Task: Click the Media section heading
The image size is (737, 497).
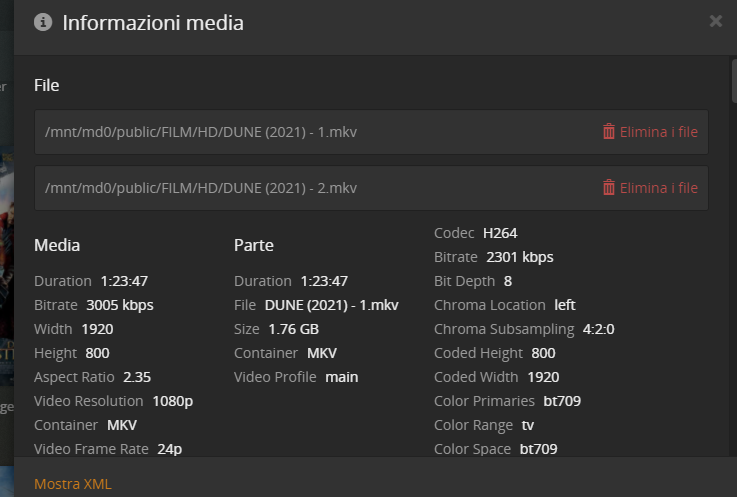Action: 57,245
